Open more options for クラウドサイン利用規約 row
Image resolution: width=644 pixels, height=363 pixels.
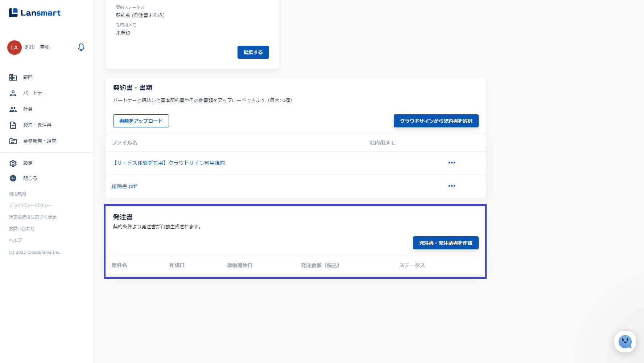click(x=451, y=163)
